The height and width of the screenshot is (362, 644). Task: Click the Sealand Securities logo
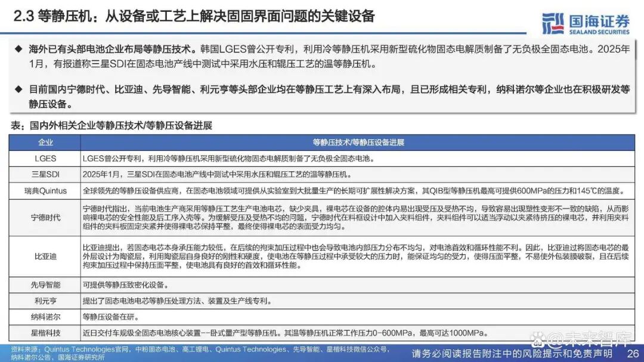tap(586, 23)
